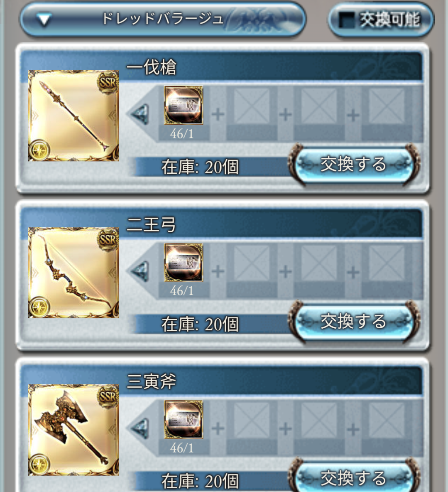Select the 三寅斧 axe weapon thumbnail
Screen dimensions: 448x492
(73, 430)
